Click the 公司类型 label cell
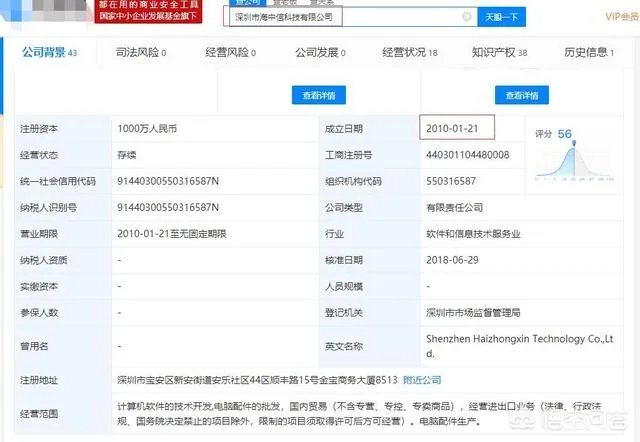The width and height of the screenshot is (640, 442). click(369, 207)
